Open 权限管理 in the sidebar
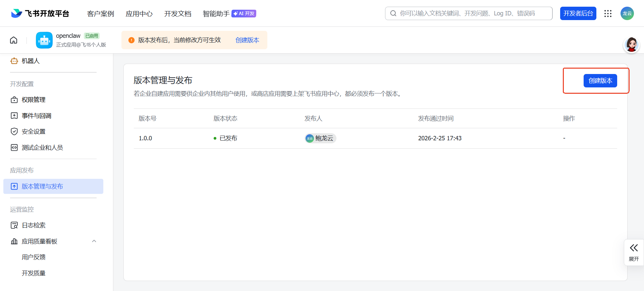The image size is (644, 291). tap(34, 100)
